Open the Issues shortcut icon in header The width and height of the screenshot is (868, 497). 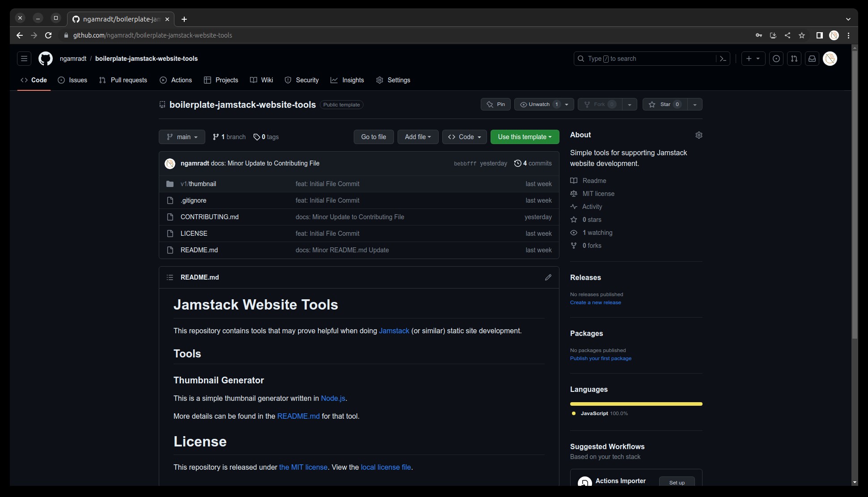776,59
